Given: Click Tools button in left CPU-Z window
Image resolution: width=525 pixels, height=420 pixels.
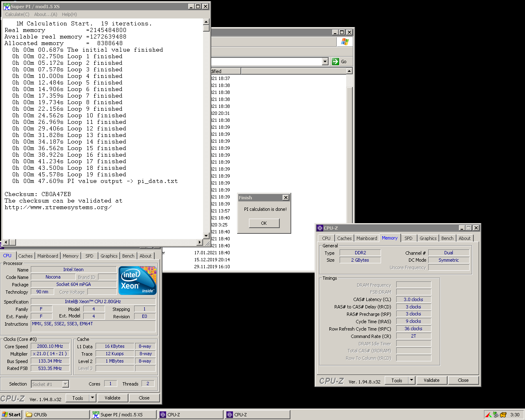Looking at the screenshot, I should [78, 398].
